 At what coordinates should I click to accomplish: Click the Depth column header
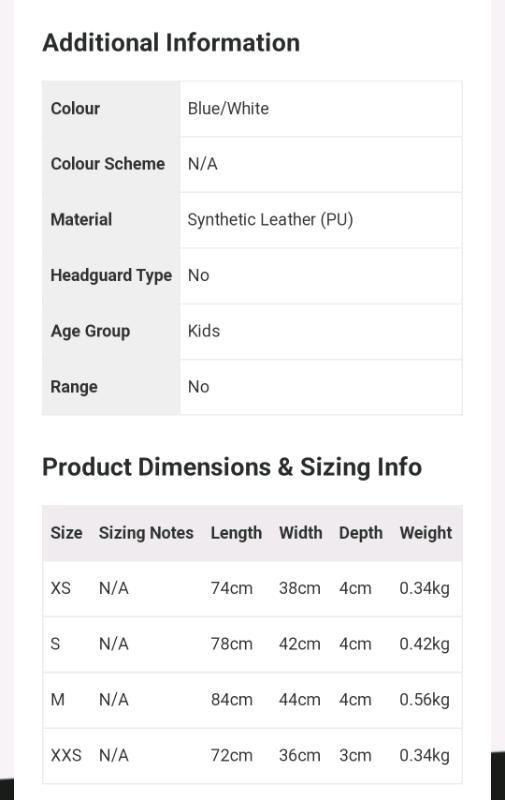pos(361,533)
